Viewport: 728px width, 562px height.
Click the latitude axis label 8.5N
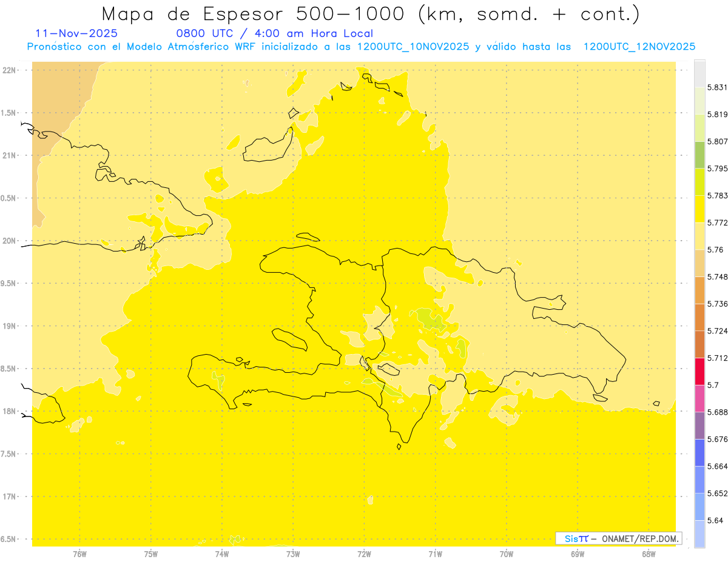point(9,369)
